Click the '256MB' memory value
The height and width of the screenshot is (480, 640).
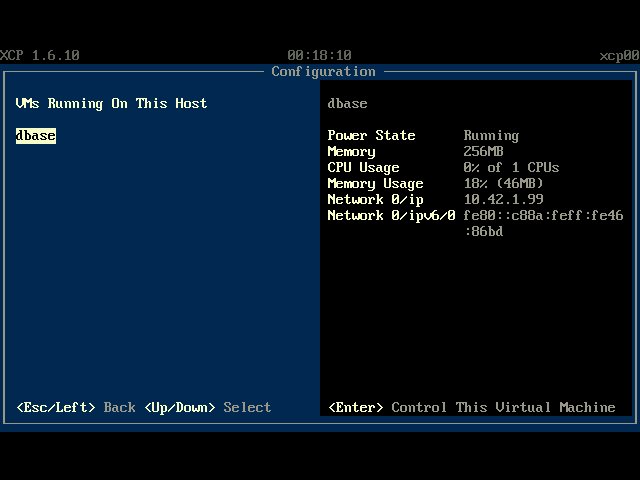click(484, 151)
